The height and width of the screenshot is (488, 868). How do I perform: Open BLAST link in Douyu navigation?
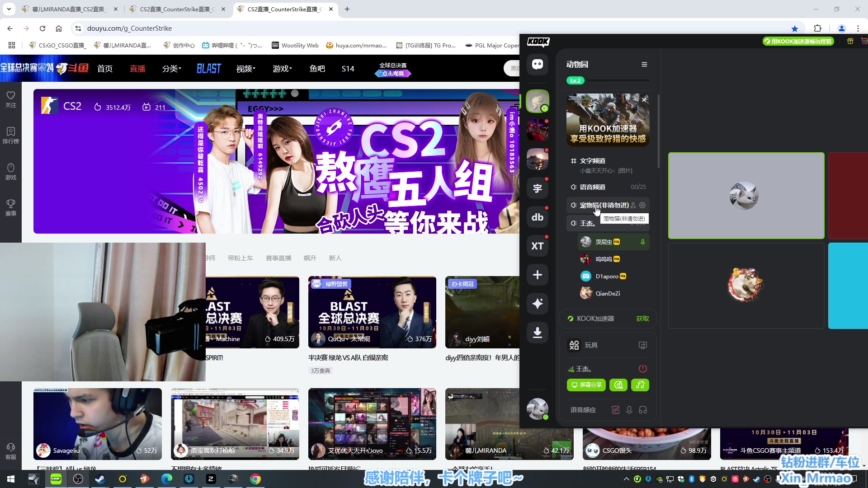pyautogui.click(x=209, y=69)
